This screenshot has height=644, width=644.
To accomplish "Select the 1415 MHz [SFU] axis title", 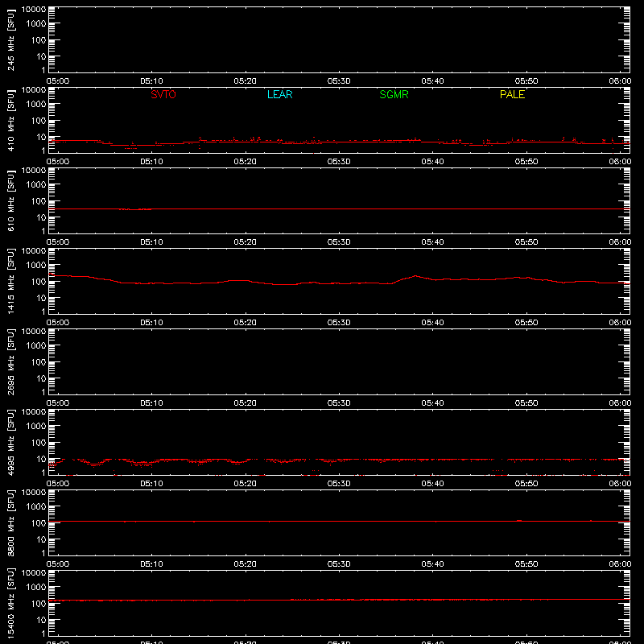I will [x=10, y=281].
